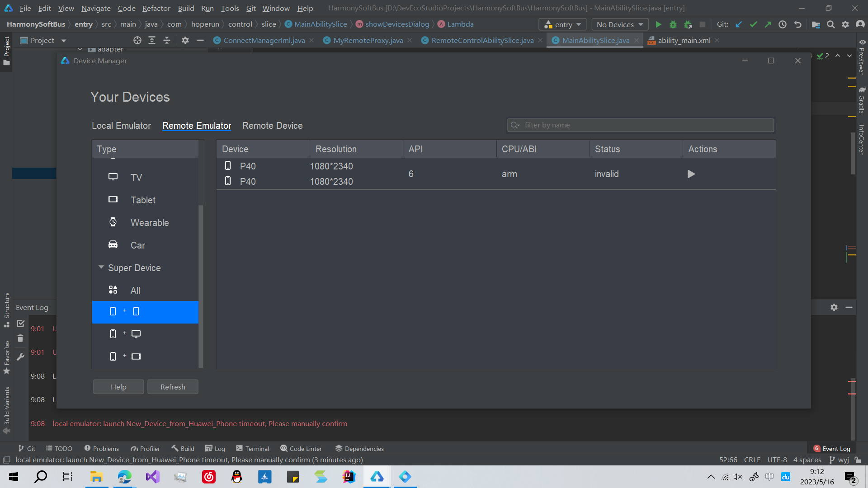Viewport: 868px width, 488px height.
Task: Open the wyj Git branch widget
Action: click(840, 460)
